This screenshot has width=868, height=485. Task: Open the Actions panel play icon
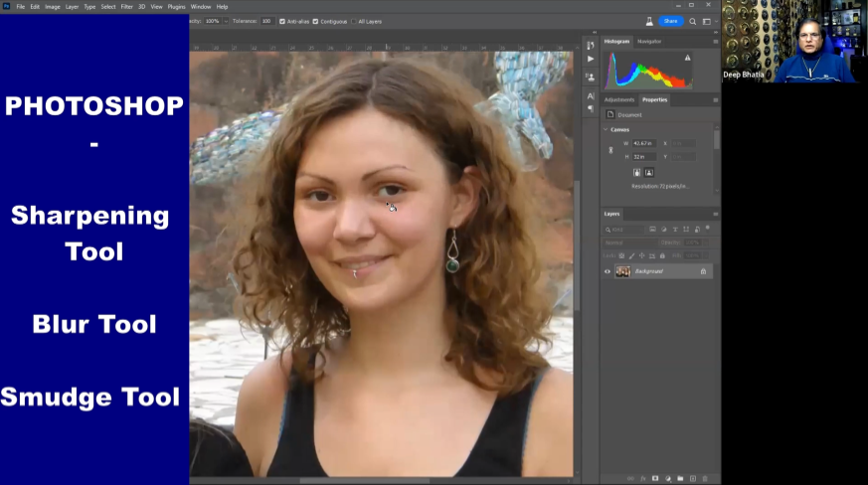pos(591,59)
